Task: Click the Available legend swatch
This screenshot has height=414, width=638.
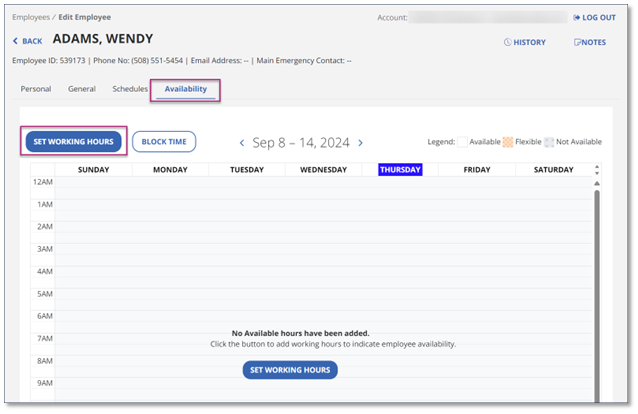Action: pyautogui.click(x=464, y=142)
